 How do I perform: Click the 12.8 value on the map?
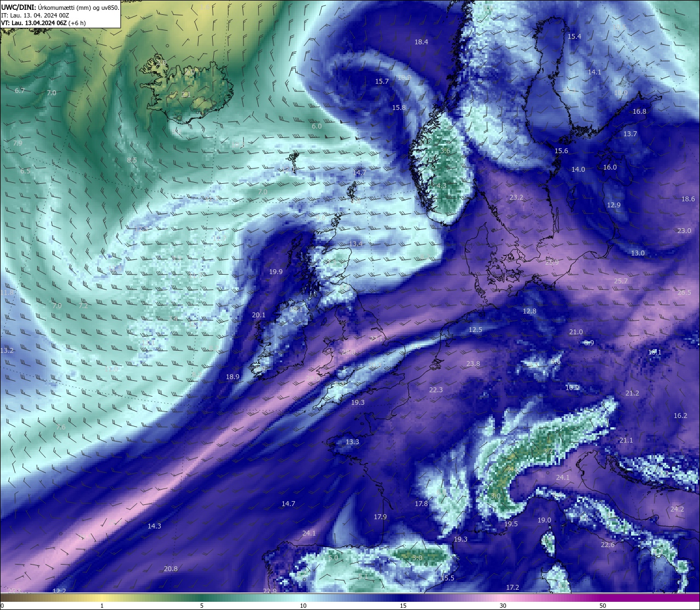pos(529,311)
